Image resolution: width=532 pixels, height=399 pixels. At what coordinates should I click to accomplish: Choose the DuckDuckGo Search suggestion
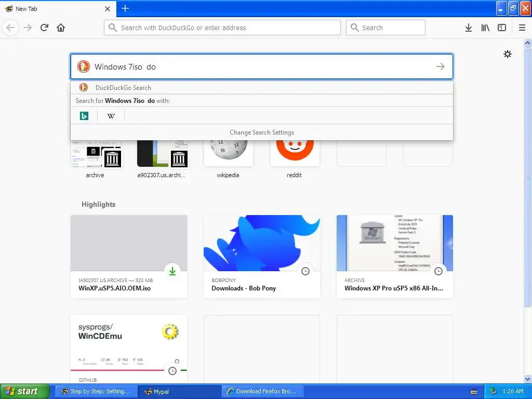(262, 87)
